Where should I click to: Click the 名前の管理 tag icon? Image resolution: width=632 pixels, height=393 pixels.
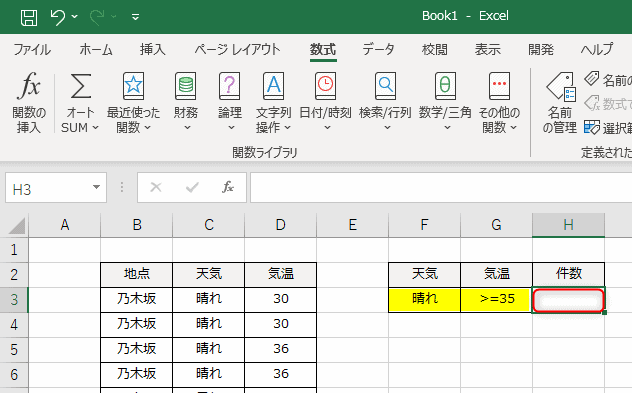click(561, 87)
